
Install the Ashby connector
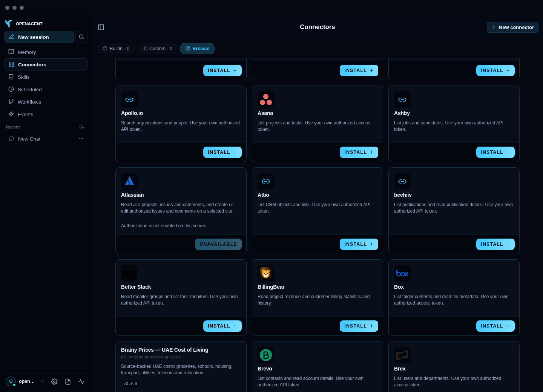(x=495, y=152)
